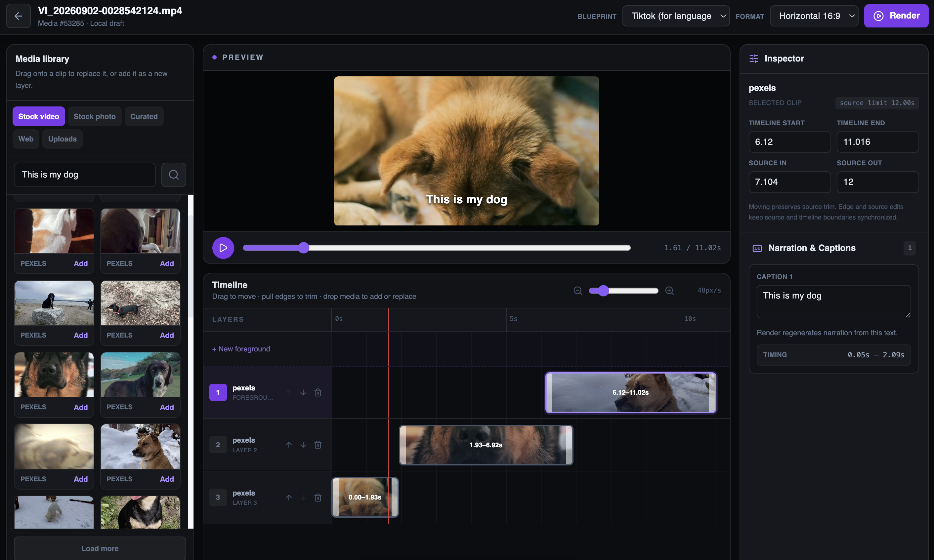Click the source limit 12.00s badge
Screen dimensions: 934x560
pos(877,102)
